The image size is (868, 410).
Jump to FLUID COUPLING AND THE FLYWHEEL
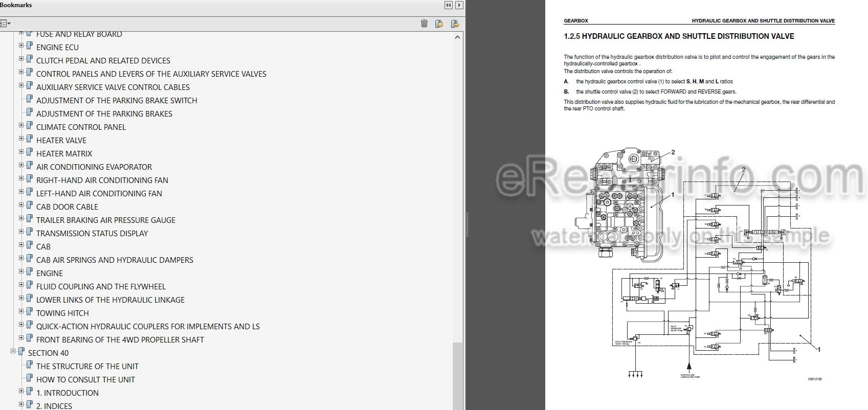(x=101, y=286)
